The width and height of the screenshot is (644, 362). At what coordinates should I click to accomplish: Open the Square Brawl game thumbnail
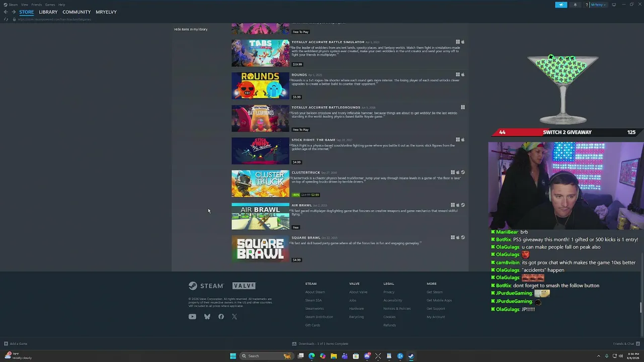260,249
